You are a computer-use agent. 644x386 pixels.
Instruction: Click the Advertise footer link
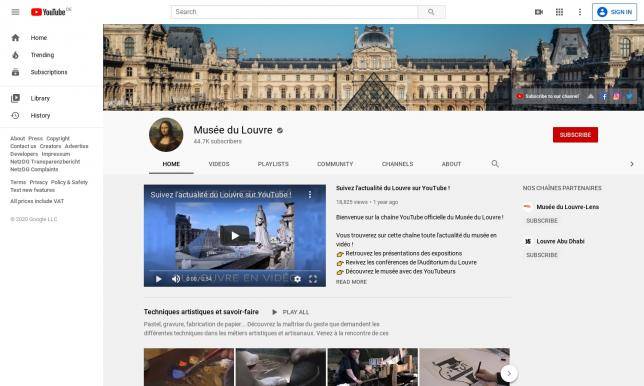tap(76, 146)
